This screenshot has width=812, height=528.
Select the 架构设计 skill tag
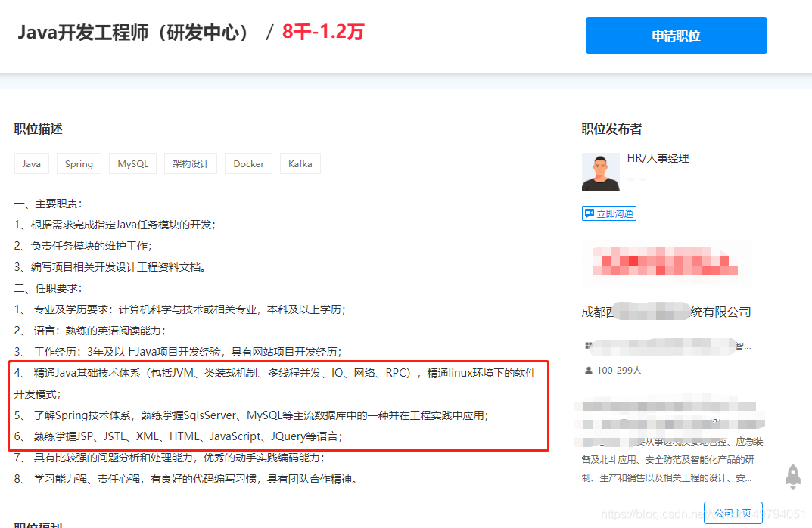(x=190, y=163)
